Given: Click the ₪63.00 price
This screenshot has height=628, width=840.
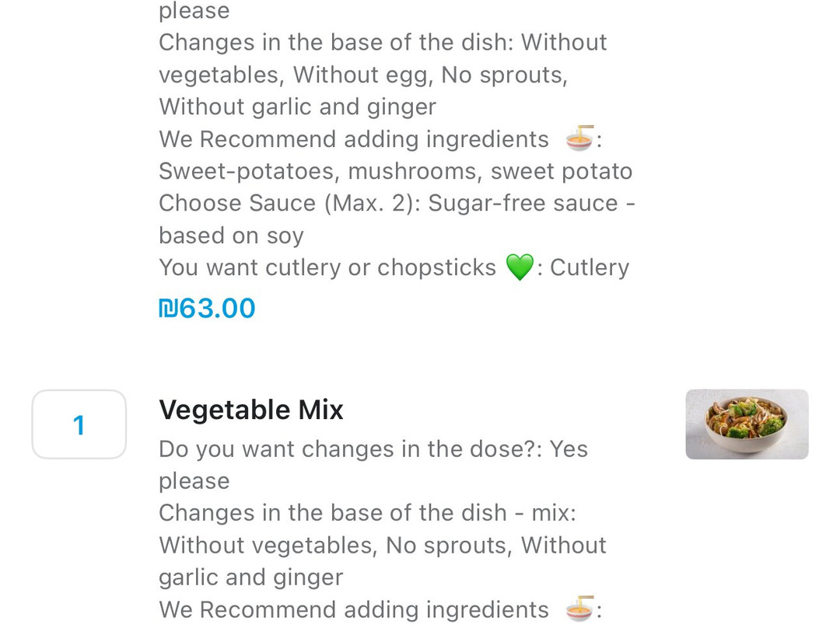Looking at the screenshot, I should click(207, 309).
